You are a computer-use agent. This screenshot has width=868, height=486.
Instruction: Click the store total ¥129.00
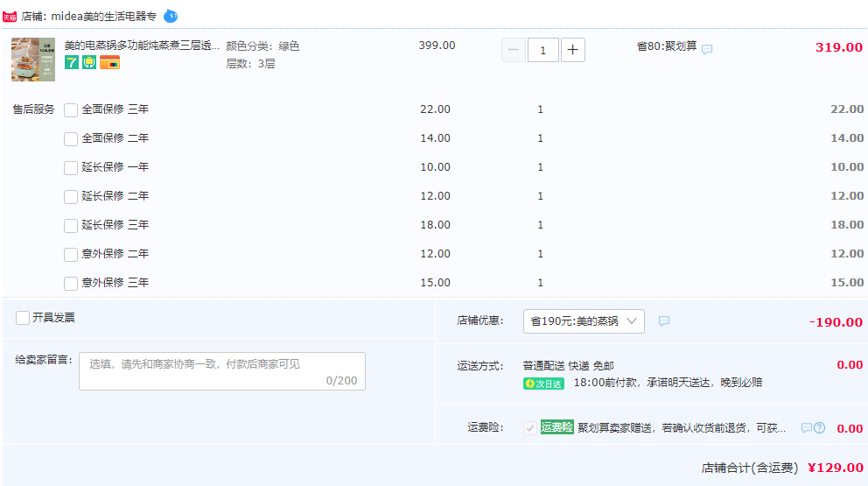pos(836,468)
